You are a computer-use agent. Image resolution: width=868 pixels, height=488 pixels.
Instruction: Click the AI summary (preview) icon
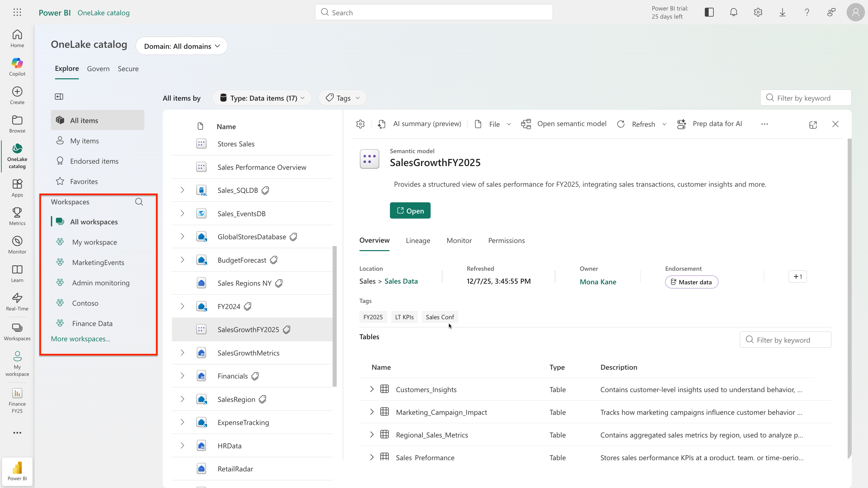381,124
